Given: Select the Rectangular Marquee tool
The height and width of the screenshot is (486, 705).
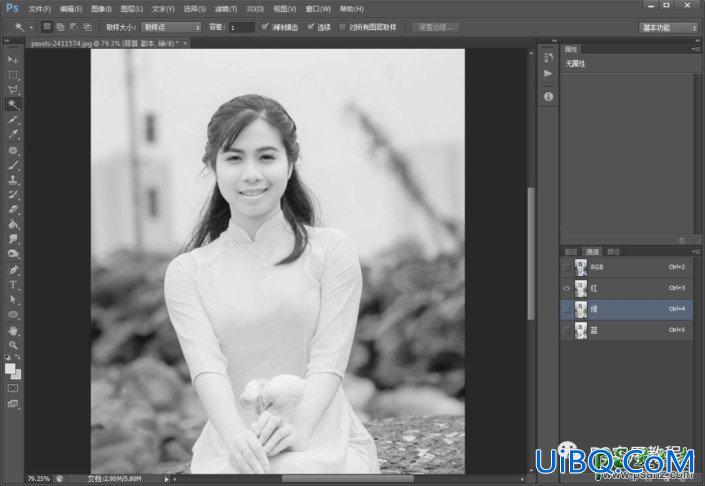Looking at the screenshot, I should click(13, 74).
